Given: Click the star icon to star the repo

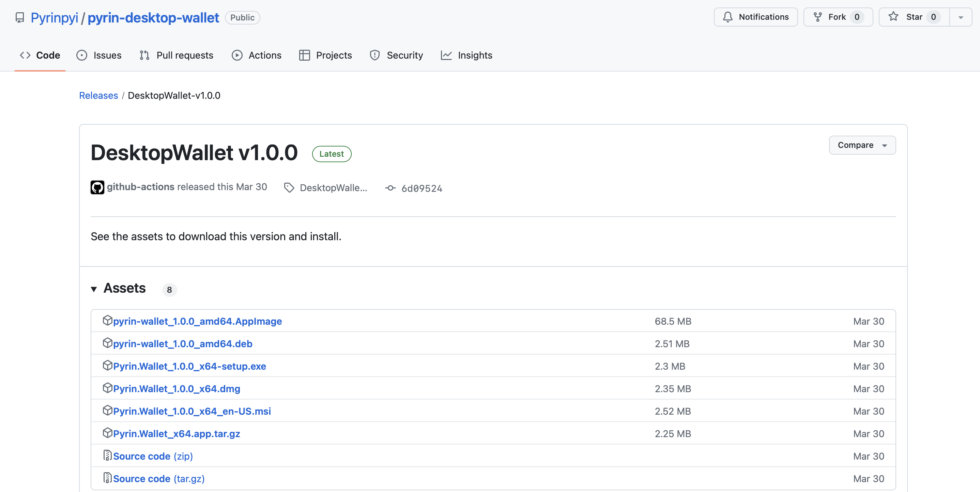Looking at the screenshot, I should click(894, 17).
